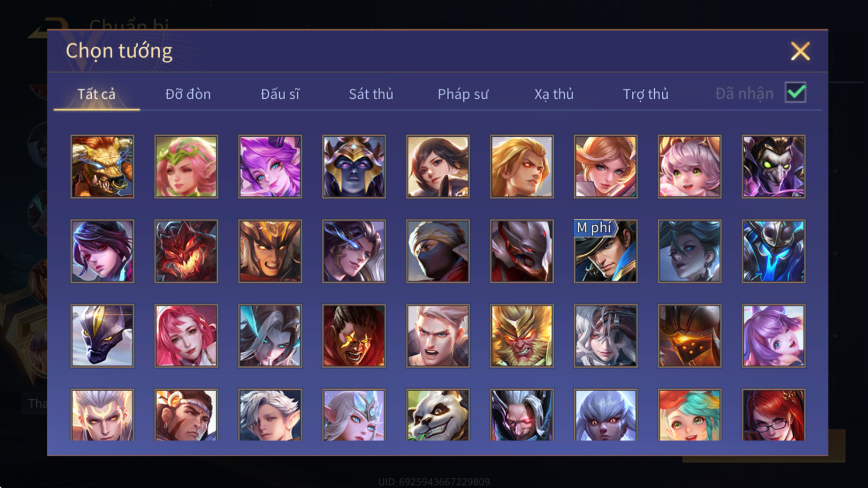This screenshot has width=868, height=488.
Task: Pick the golden monkey king hero
Action: 522,336
